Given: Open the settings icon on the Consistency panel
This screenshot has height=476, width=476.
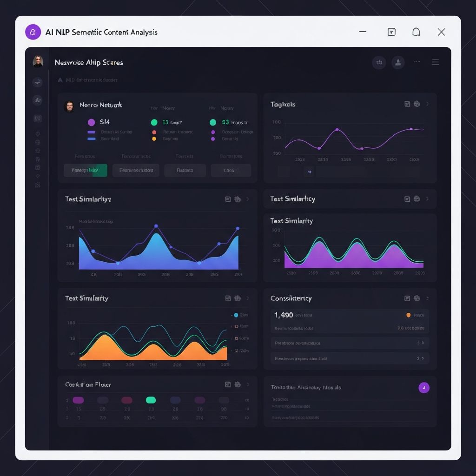Looking at the screenshot, I should click(x=416, y=298).
